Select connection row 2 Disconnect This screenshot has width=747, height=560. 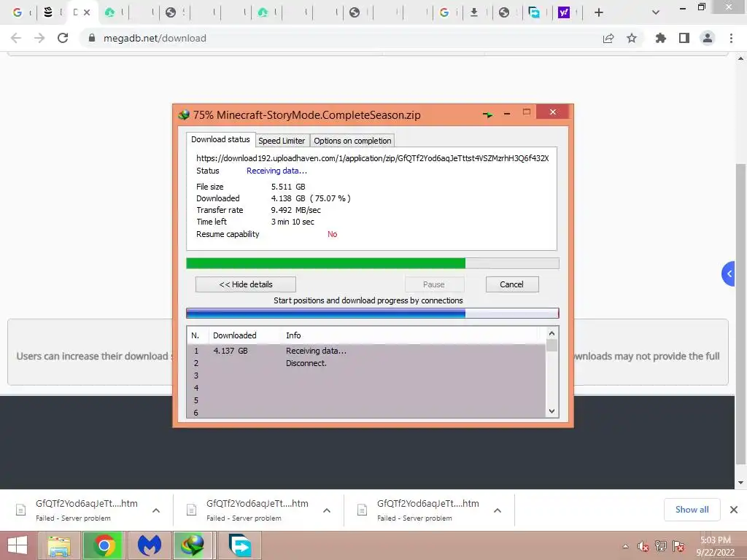366,363
